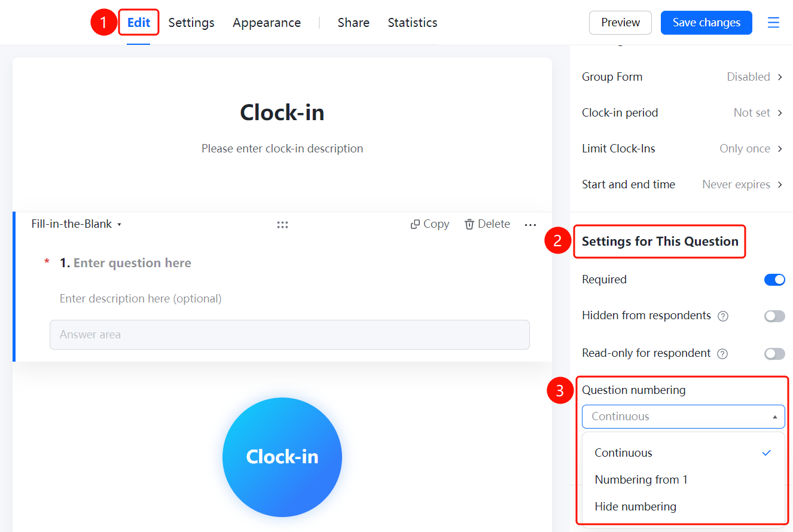
Task: Click the Settings for This Question heading
Action: tap(660, 241)
